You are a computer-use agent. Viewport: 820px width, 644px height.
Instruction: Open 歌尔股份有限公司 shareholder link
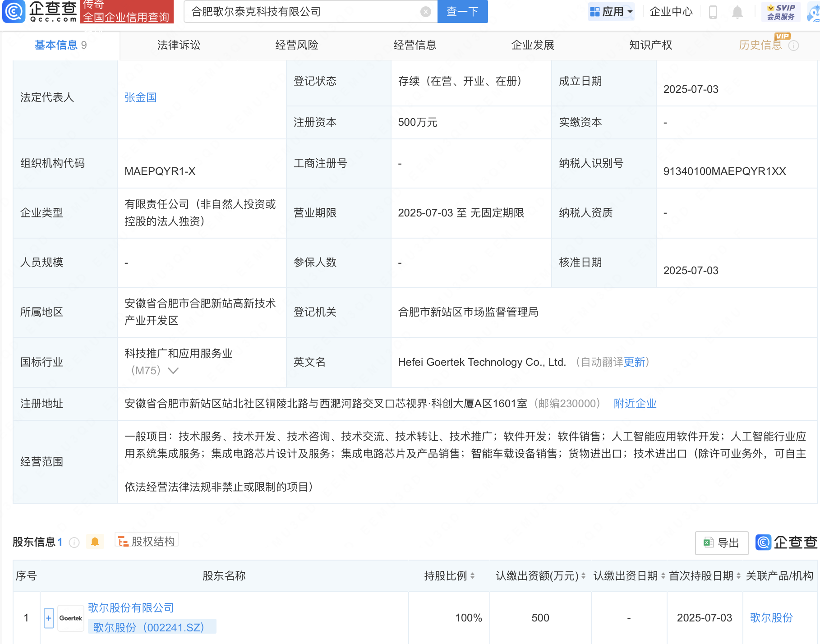pos(131,608)
